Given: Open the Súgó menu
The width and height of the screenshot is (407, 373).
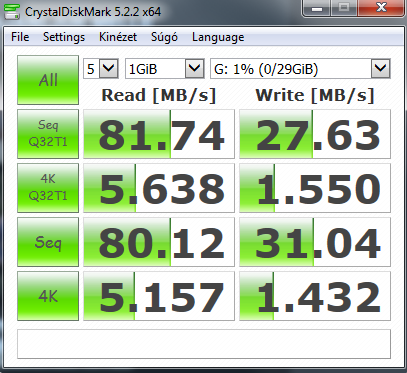Looking at the screenshot, I should pyautogui.click(x=164, y=37).
